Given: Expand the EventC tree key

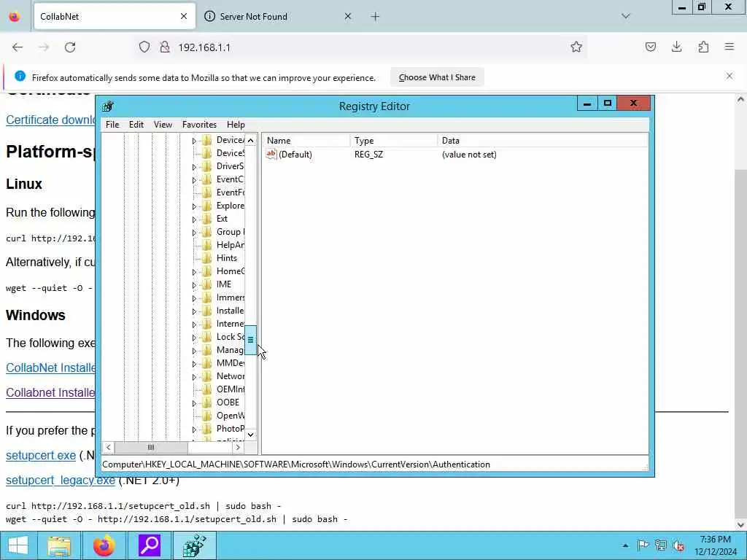Looking at the screenshot, I should 194,181.
